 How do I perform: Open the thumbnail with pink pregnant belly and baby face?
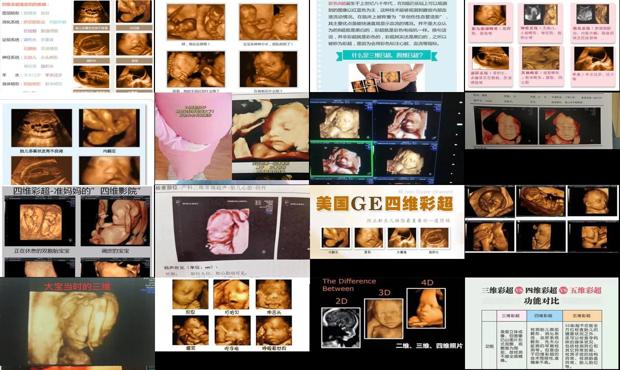pos(232,139)
